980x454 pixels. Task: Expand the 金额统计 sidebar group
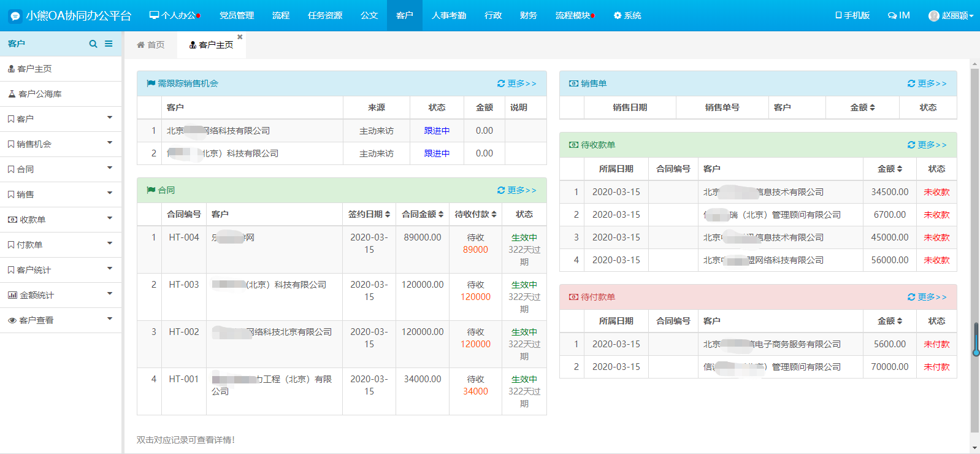point(61,295)
